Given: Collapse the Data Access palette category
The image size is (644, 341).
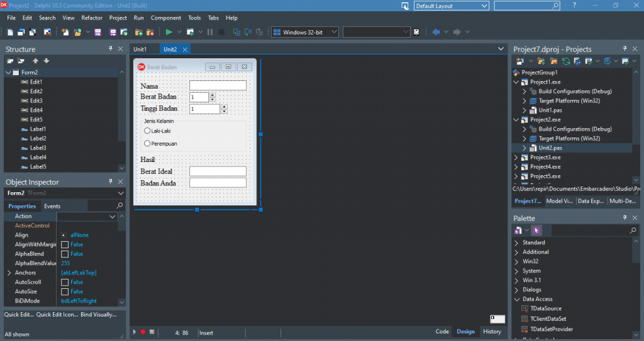Looking at the screenshot, I should tap(517, 299).
